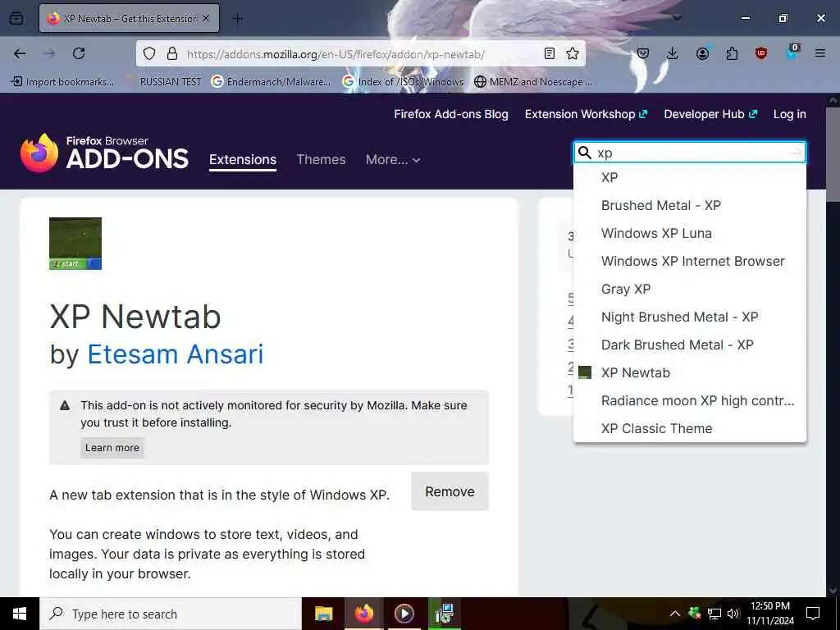The image size is (840, 630).
Task: Select "Radiance moon XP high contr..." suggestion
Action: pos(689,400)
